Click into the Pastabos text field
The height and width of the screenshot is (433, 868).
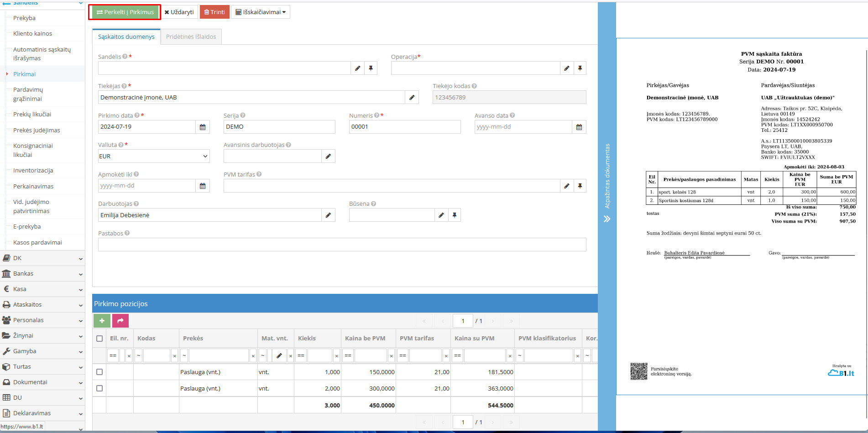point(342,245)
